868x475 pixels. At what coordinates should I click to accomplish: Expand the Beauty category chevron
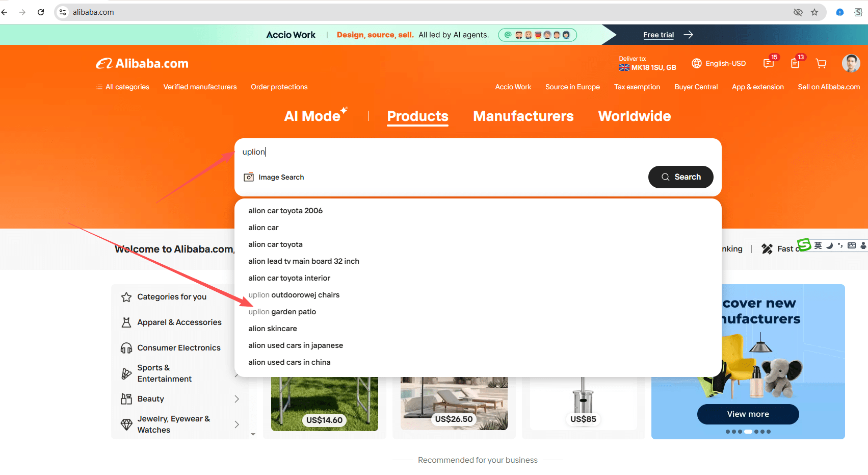pyautogui.click(x=236, y=399)
